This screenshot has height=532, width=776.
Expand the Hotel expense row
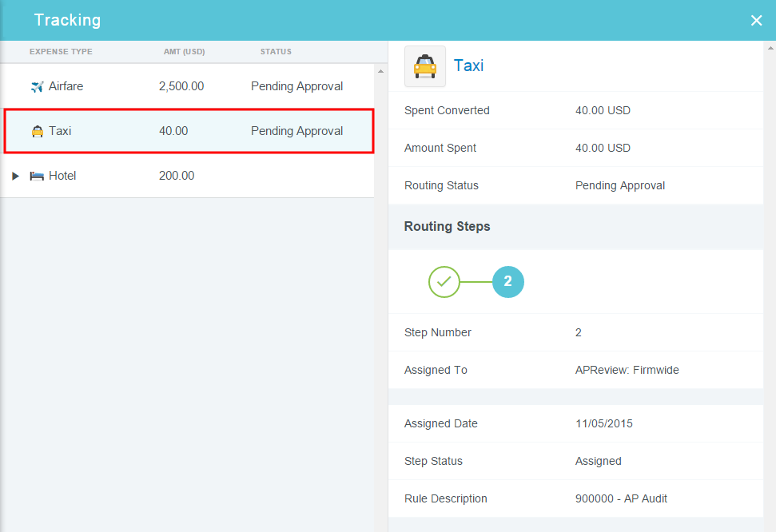(x=15, y=176)
